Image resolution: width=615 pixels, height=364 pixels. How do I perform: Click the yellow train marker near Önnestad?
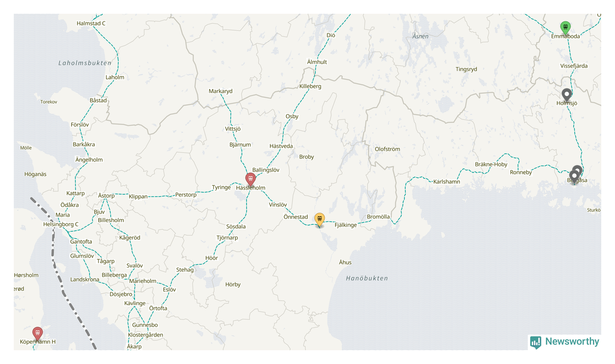pyautogui.click(x=319, y=219)
